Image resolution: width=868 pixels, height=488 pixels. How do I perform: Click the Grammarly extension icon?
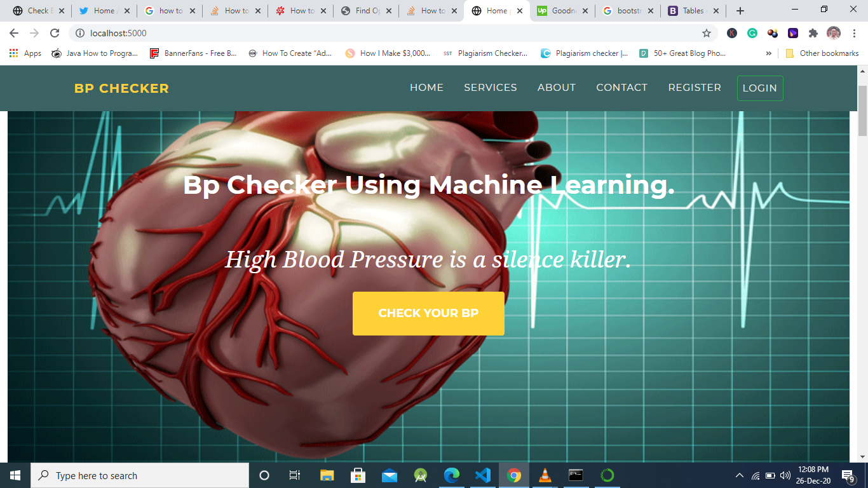click(x=752, y=33)
